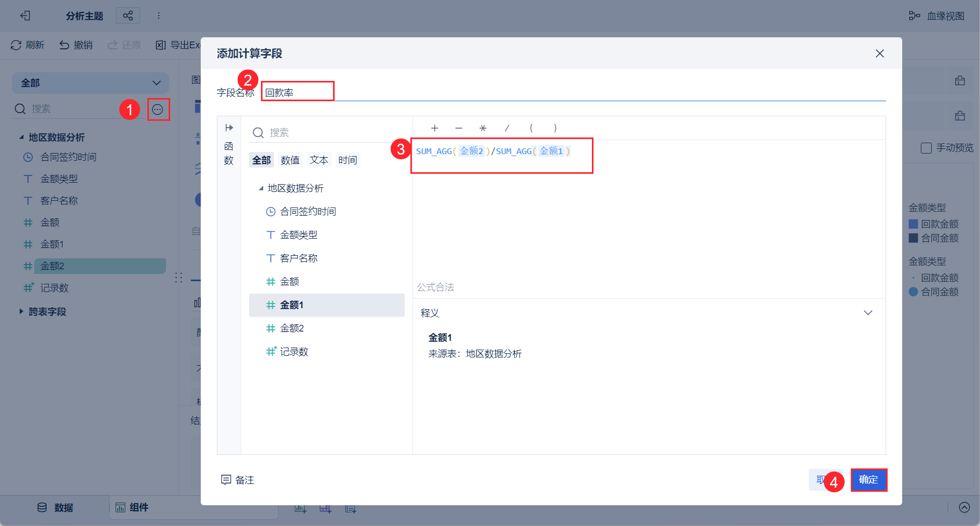Open the 函数 functions side tab
The height and width of the screenshot is (526, 980).
(x=229, y=153)
